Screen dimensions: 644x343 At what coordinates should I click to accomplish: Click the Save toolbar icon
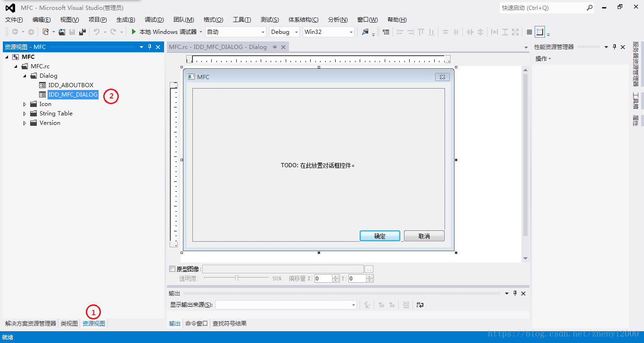pyautogui.click(x=72, y=32)
